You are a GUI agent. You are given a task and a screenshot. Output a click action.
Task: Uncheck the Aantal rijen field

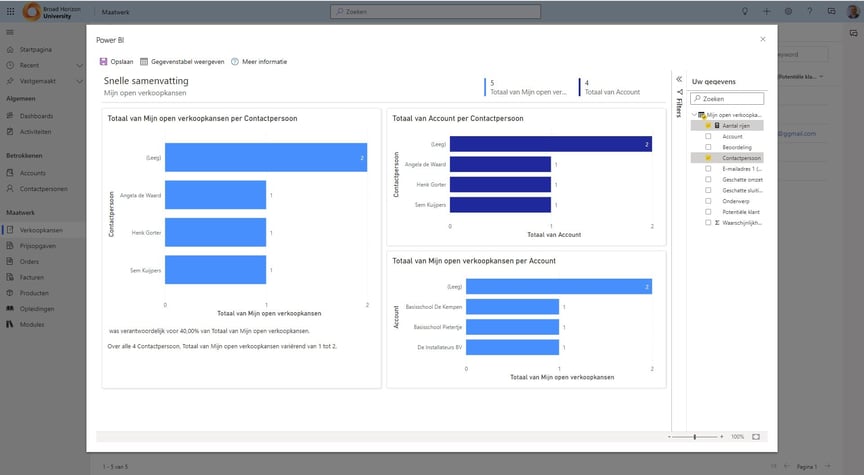click(x=708, y=126)
